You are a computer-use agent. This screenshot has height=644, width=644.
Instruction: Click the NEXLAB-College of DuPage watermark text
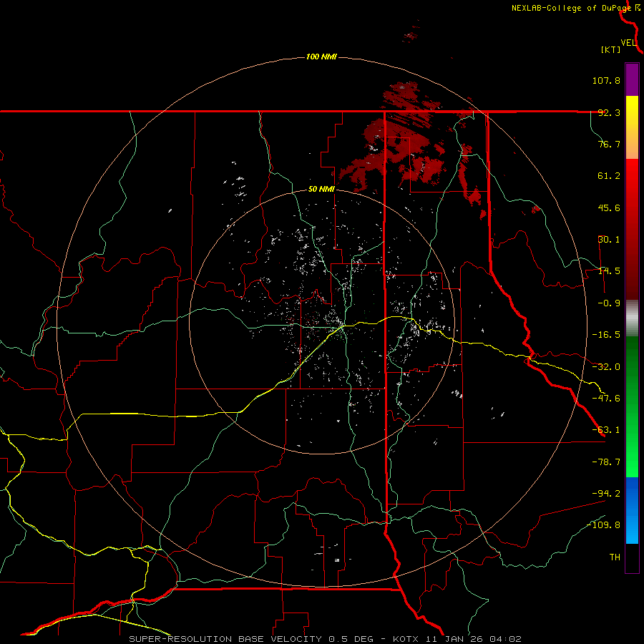pos(571,8)
